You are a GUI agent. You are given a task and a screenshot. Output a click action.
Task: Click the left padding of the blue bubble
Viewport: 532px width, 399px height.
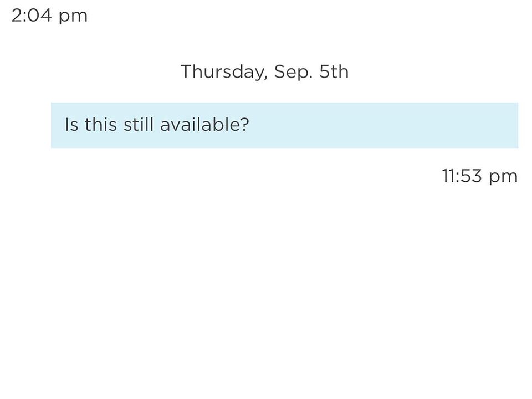[x=58, y=125]
